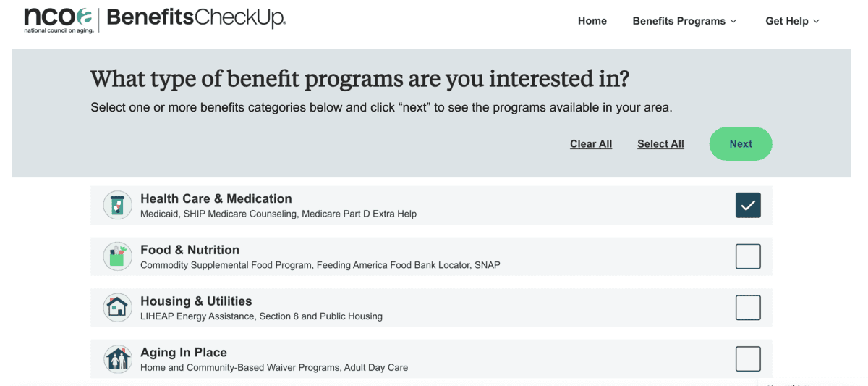The height and width of the screenshot is (386, 868).
Task: Uncheck the Health Care & Medication checkbox
Action: click(x=748, y=206)
